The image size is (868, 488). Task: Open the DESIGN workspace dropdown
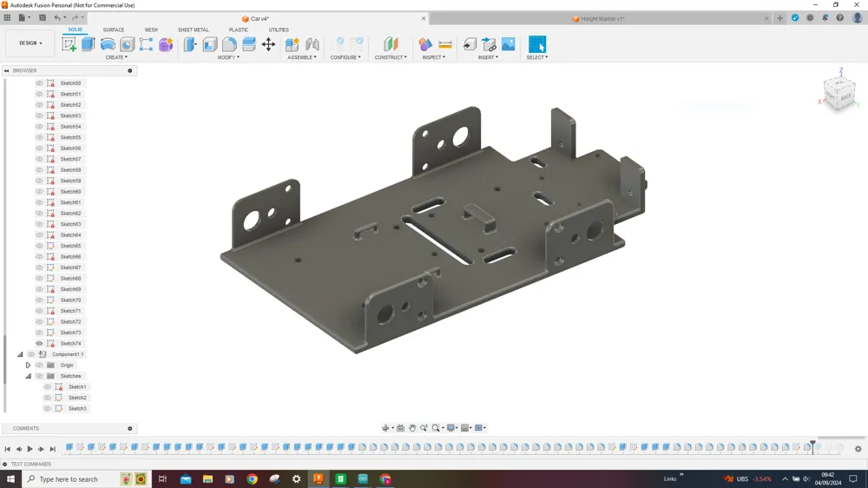point(30,43)
